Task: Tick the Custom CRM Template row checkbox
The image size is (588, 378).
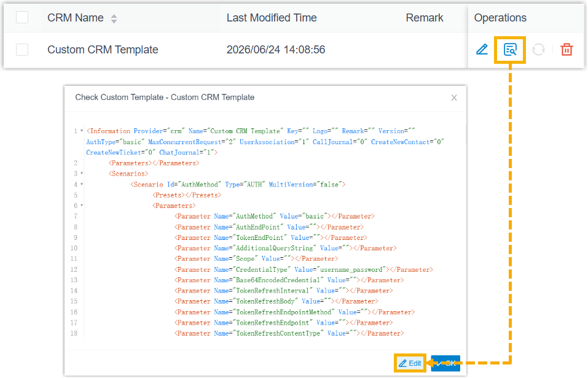Action: (x=22, y=50)
